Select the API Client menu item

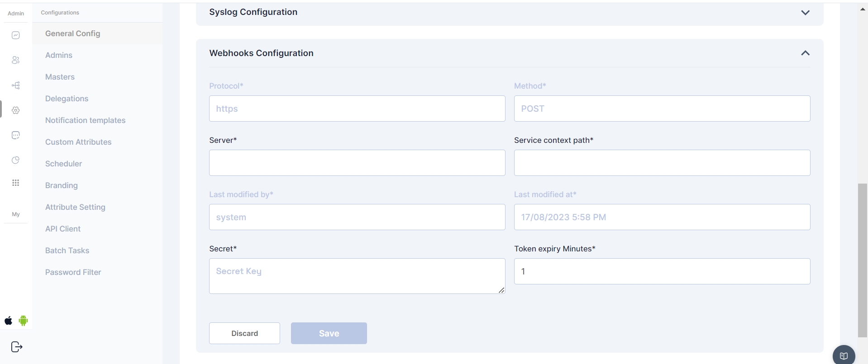(63, 229)
